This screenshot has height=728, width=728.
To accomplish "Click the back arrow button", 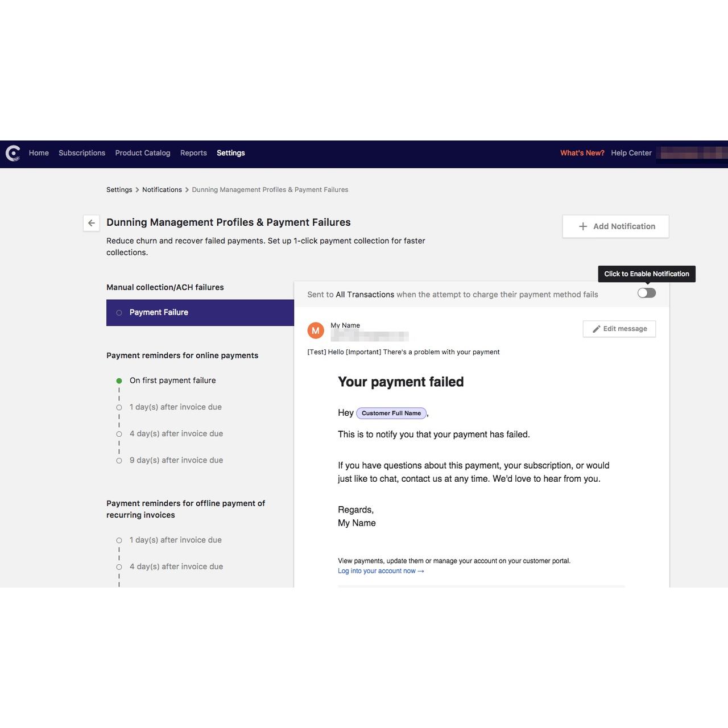I will click(x=92, y=223).
